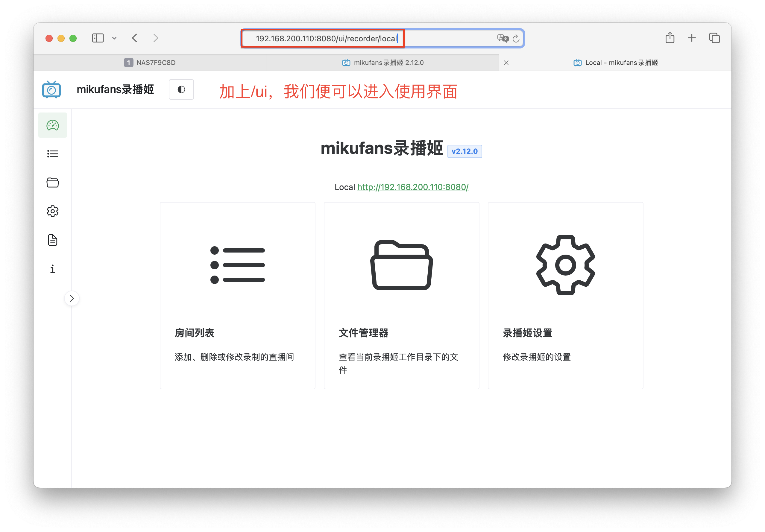Toggle dark/light theme button
This screenshot has width=765, height=532.
(x=181, y=89)
